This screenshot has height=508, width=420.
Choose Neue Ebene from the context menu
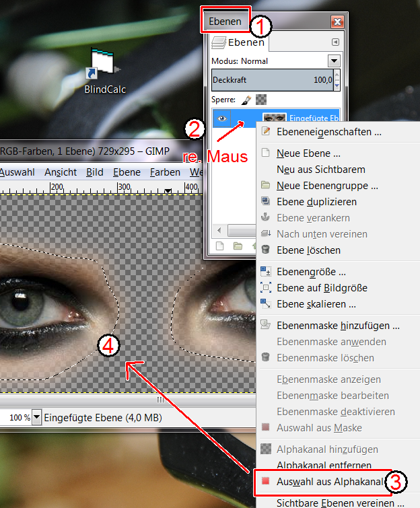[338, 153]
